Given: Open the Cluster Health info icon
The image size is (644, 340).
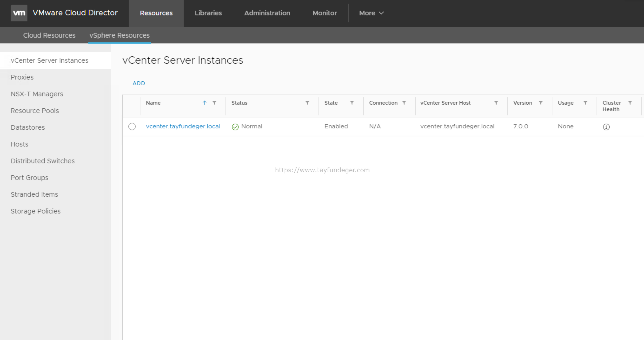Looking at the screenshot, I should (x=606, y=127).
